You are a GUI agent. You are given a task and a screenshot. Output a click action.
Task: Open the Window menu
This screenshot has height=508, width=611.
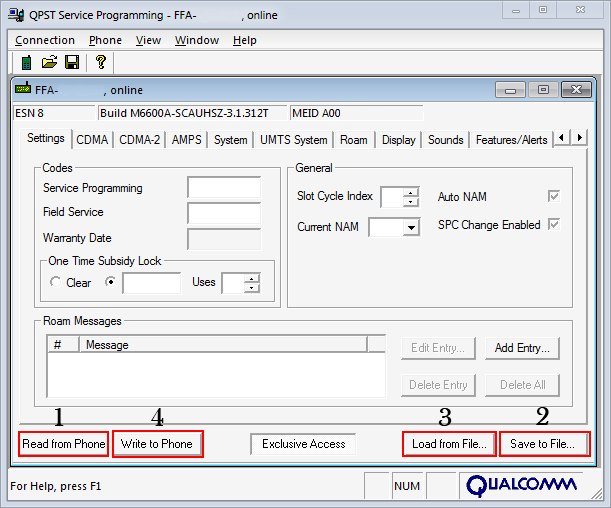(197, 40)
